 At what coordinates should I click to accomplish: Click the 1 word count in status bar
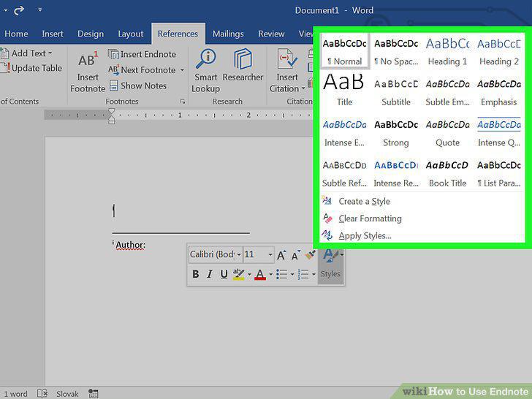pyautogui.click(x=15, y=394)
